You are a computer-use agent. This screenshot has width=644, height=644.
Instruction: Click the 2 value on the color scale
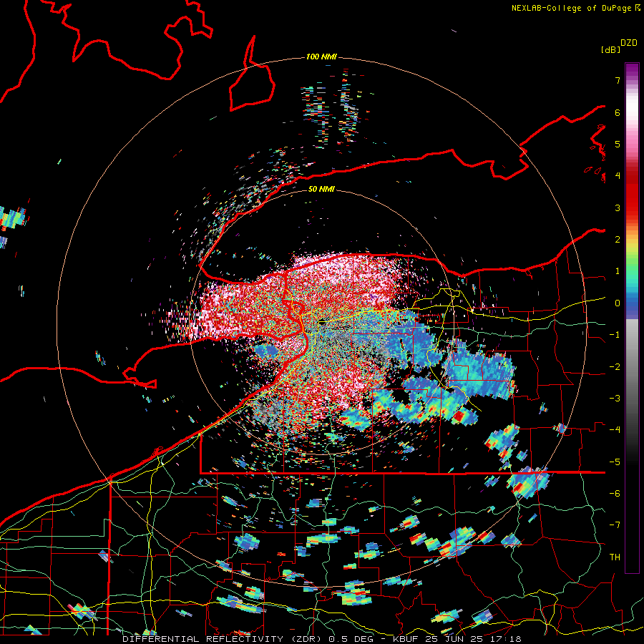(x=618, y=240)
